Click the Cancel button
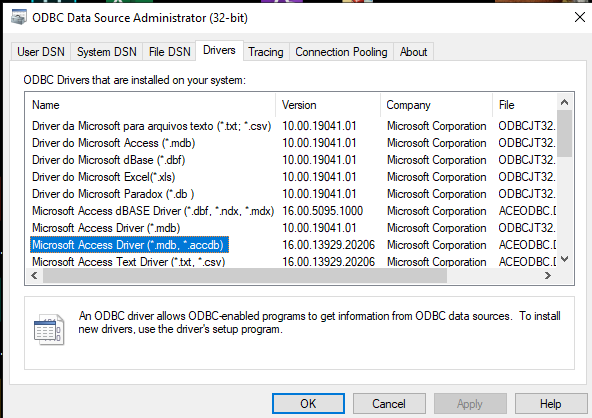The height and width of the screenshot is (418, 592). pyautogui.click(x=389, y=404)
